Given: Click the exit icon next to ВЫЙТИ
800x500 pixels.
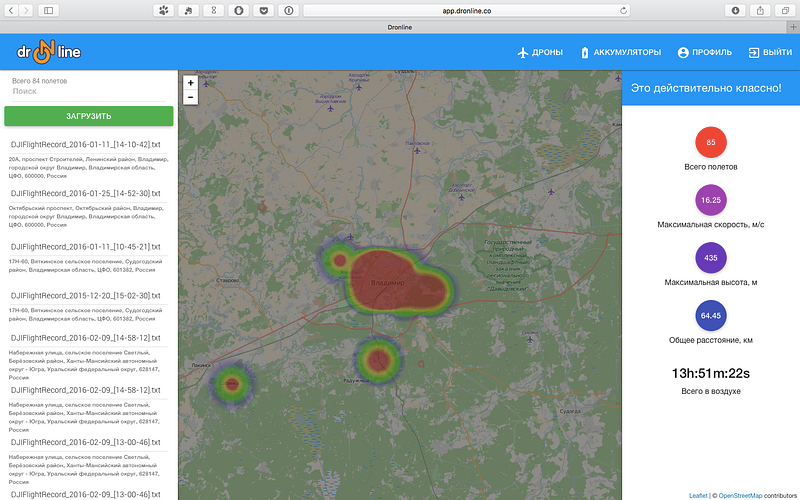Looking at the screenshot, I should click(x=754, y=52).
